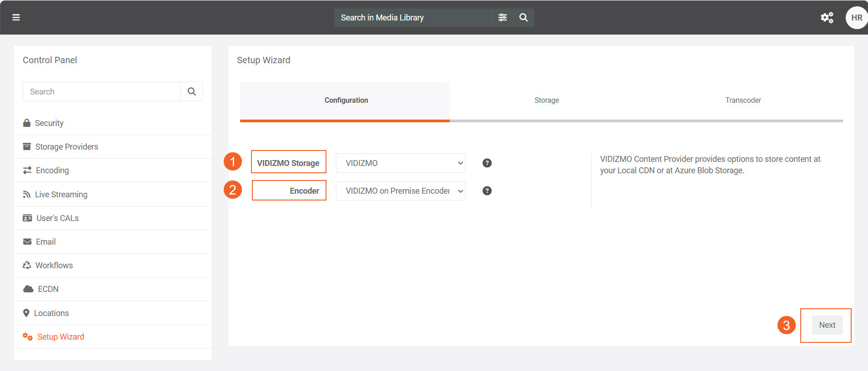
Task: Switch to the Storage wizard tab
Action: [547, 100]
